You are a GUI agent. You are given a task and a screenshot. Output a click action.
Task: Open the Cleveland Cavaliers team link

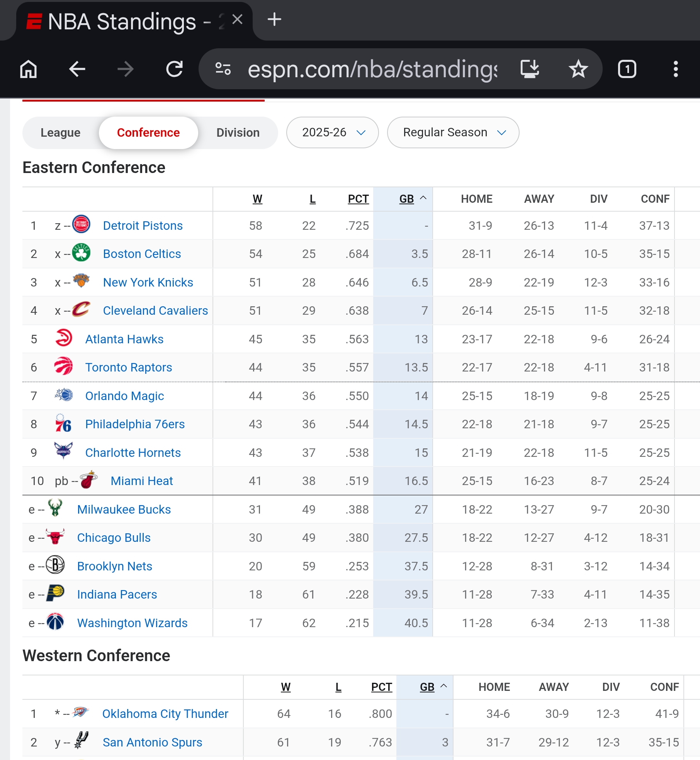pyautogui.click(x=155, y=310)
